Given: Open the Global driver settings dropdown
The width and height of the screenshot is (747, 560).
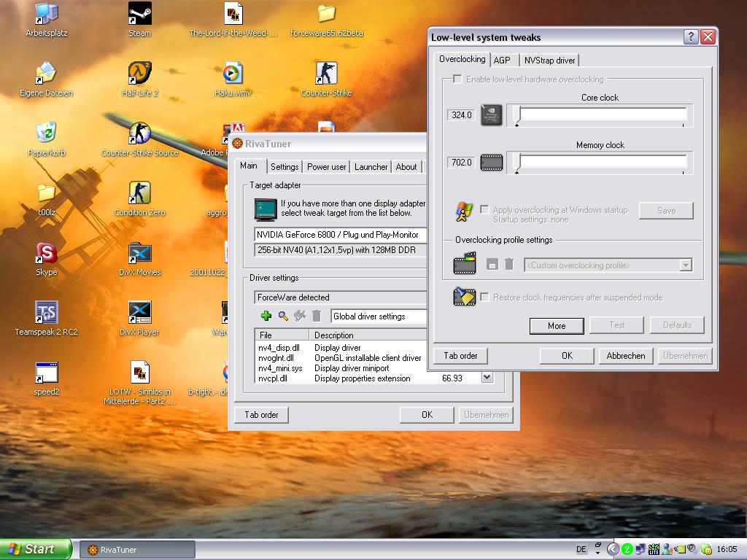Looking at the screenshot, I should (x=379, y=316).
